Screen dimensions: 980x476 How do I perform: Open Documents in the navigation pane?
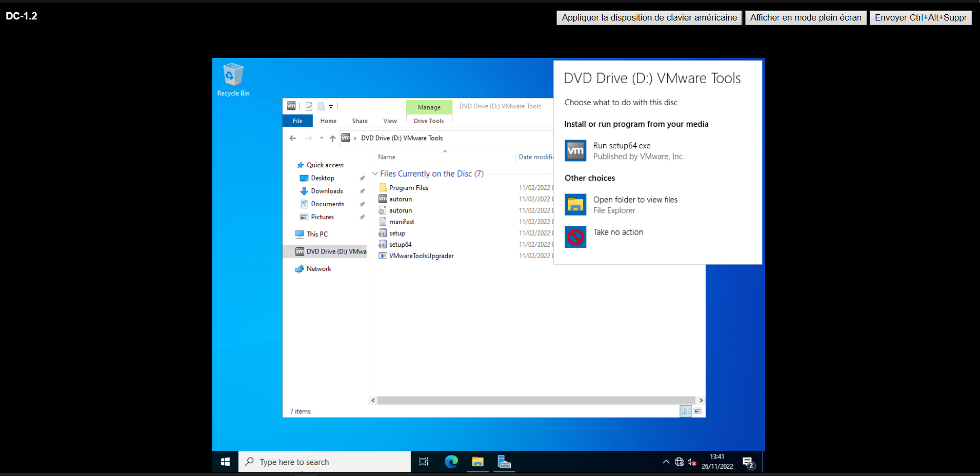(327, 204)
